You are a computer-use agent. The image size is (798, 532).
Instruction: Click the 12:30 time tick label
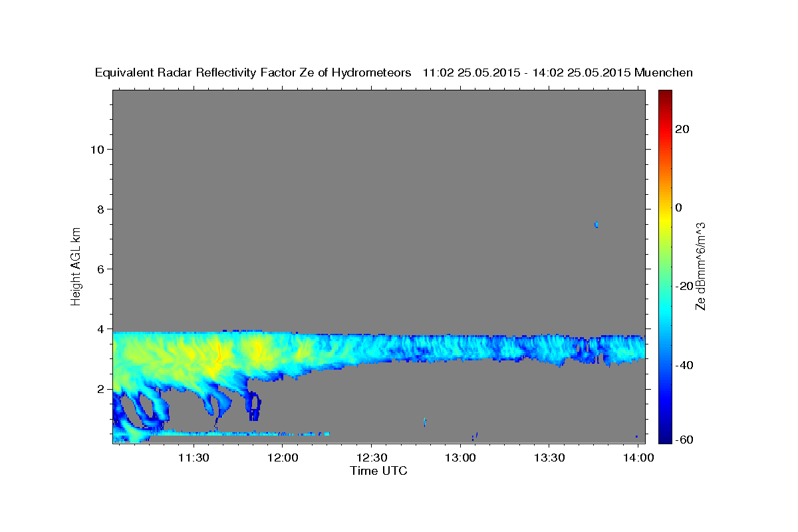[x=371, y=458]
